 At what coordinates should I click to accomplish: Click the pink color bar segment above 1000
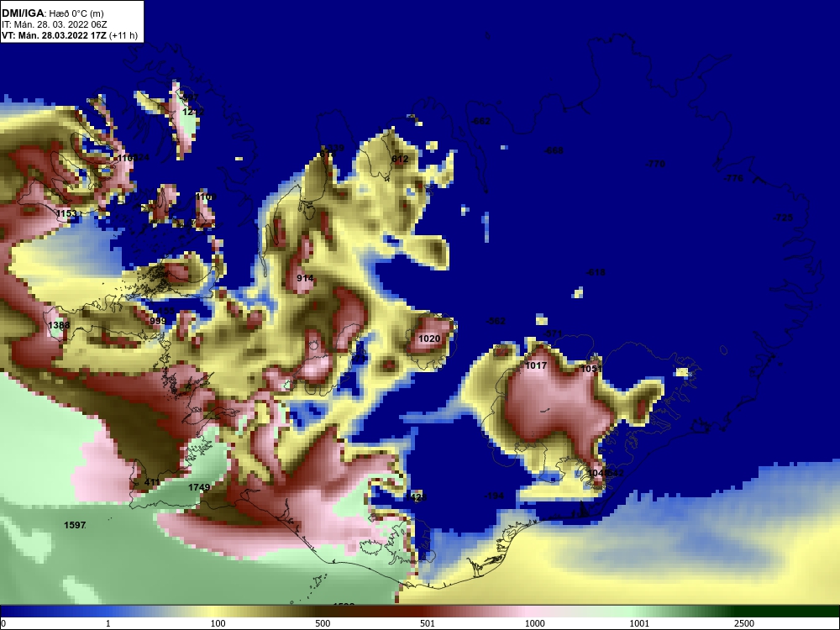[530, 612]
